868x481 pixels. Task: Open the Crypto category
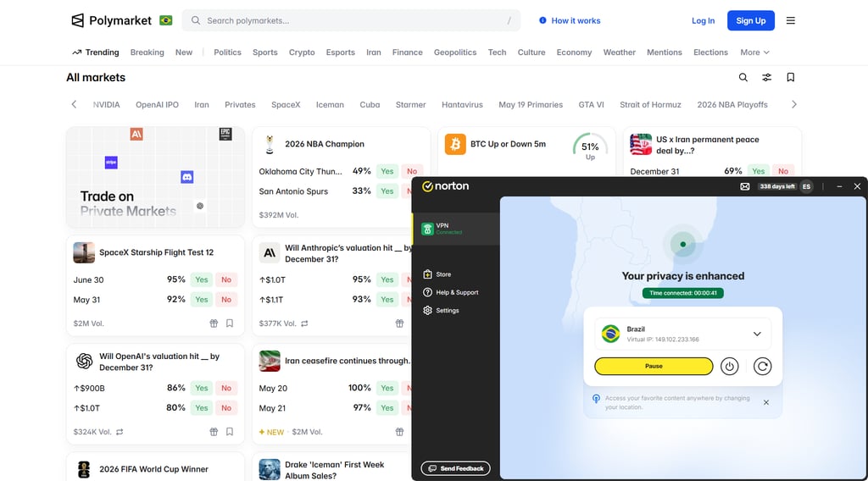302,53
